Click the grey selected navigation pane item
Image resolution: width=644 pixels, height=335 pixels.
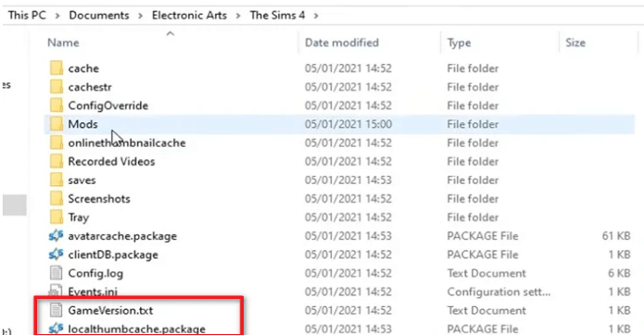[15, 205]
